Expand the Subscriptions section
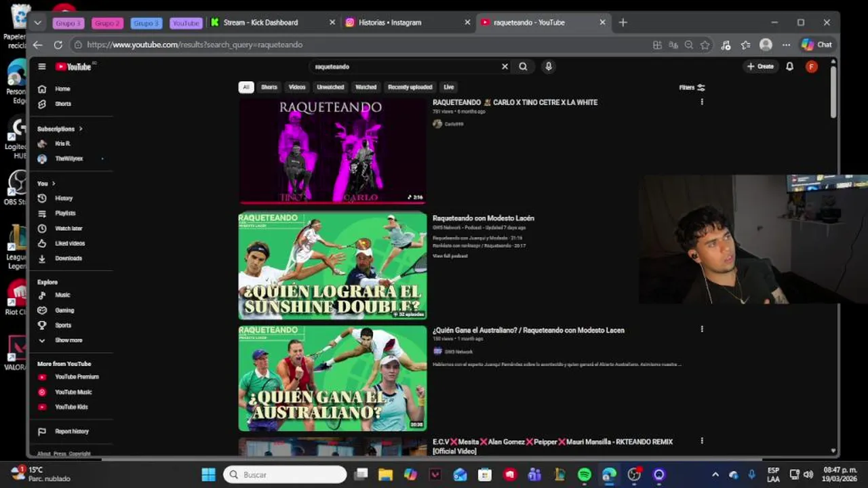 coord(60,129)
